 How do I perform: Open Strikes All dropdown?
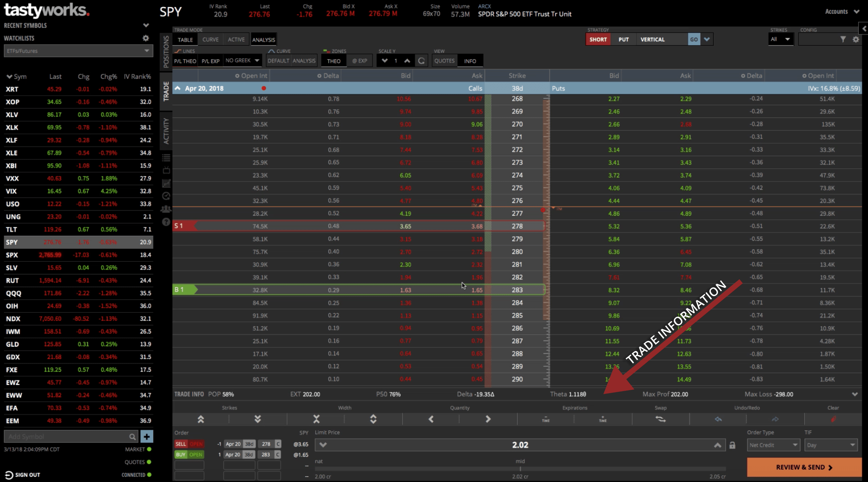coord(780,39)
